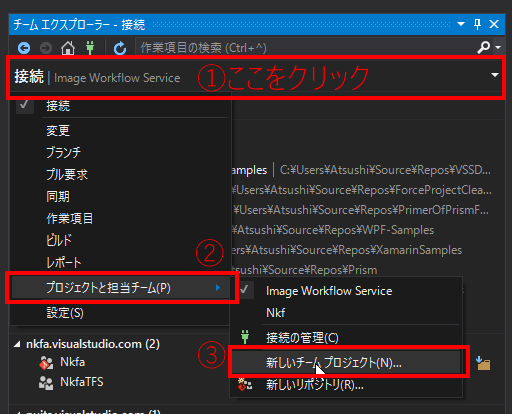Click the magnifier search icon
512x414 pixels.
[483, 48]
